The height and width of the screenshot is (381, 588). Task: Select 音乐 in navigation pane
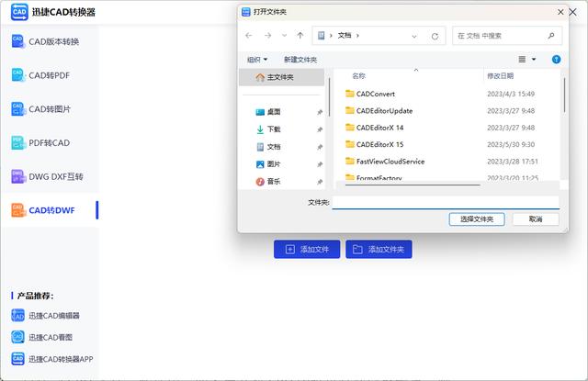(x=274, y=182)
